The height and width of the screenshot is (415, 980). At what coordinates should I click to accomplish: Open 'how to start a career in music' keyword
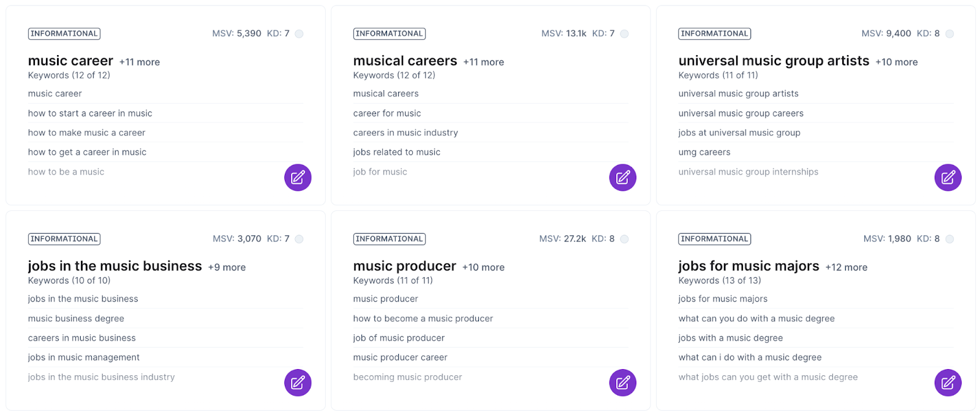pyautogui.click(x=90, y=113)
